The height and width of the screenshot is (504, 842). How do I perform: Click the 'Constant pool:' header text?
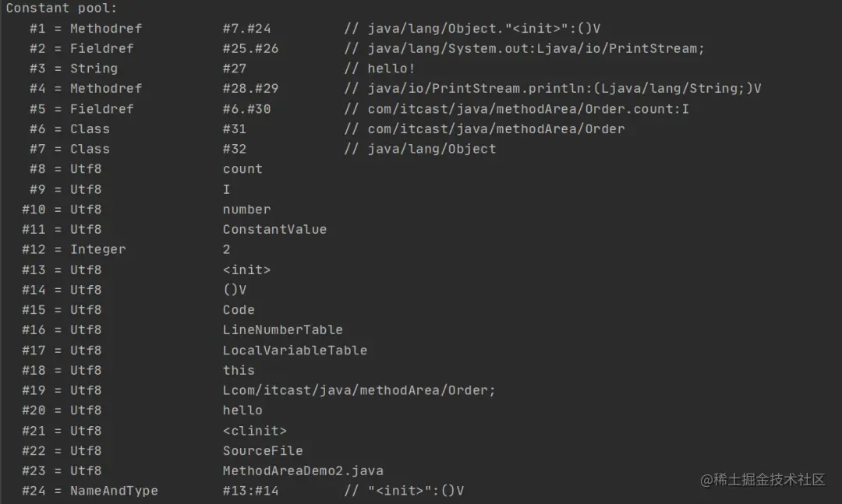(62, 8)
